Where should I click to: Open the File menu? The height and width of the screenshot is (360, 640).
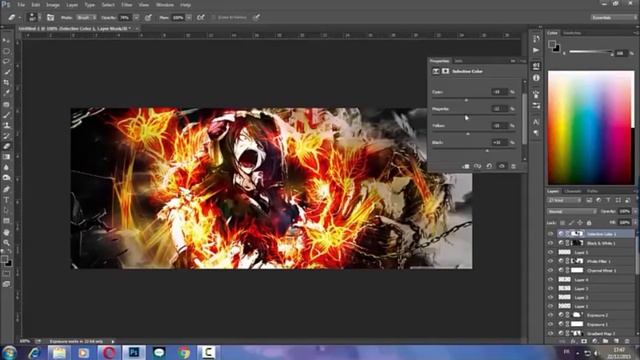pyautogui.click(x=21, y=5)
